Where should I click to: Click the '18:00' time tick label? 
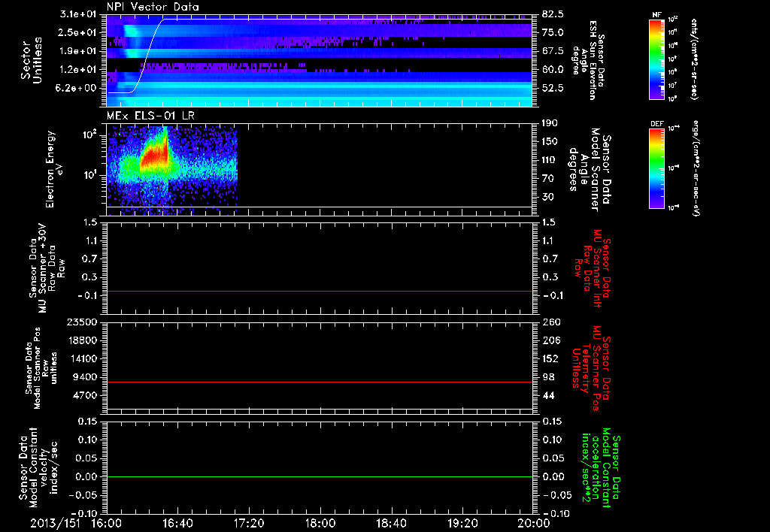click(x=320, y=523)
